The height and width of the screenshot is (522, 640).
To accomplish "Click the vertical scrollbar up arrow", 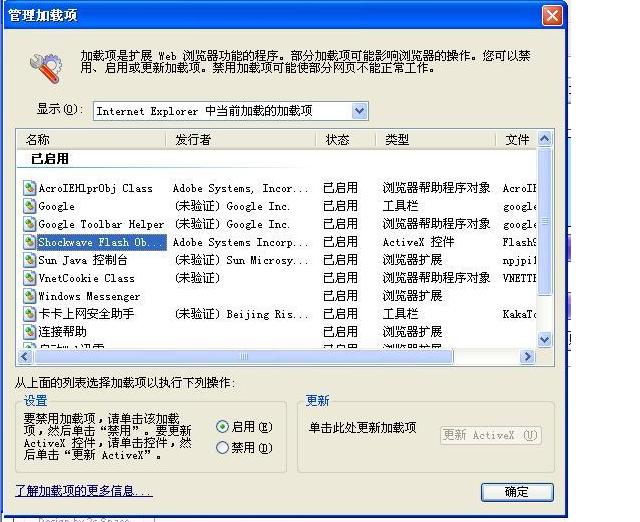I will tap(544, 139).
